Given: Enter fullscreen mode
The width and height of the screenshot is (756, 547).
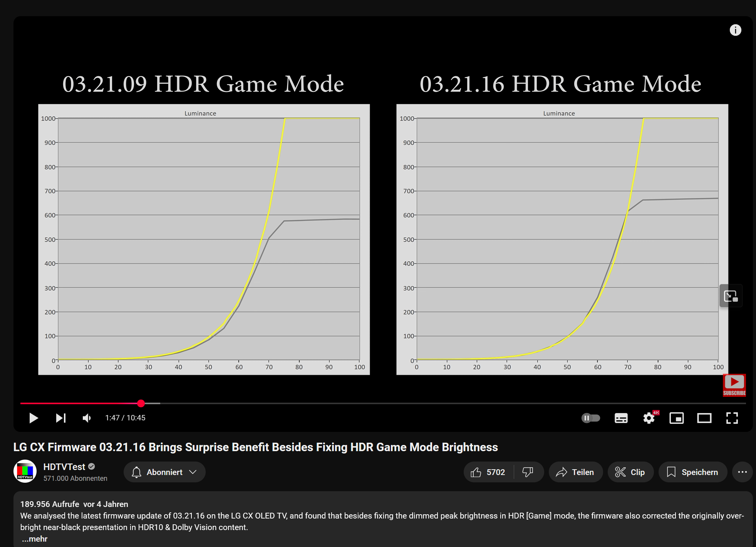Looking at the screenshot, I should tap(732, 418).
